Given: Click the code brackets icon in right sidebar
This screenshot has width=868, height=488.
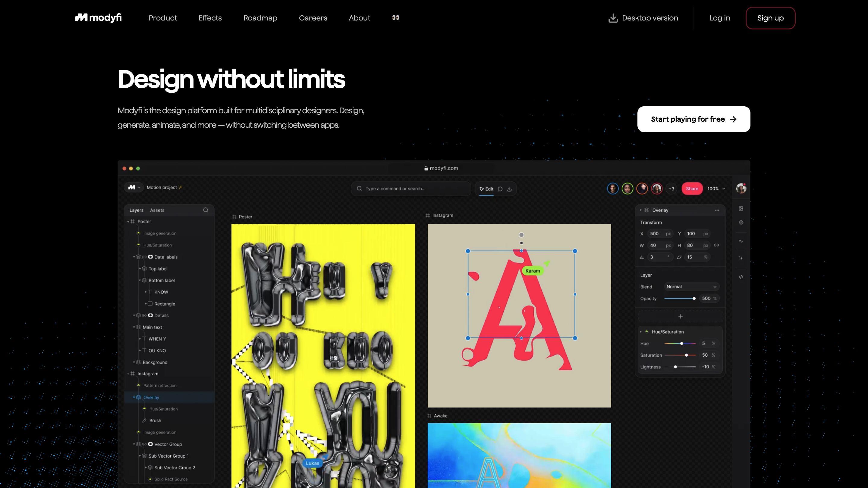Looking at the screenshot, I should coord(741,277).
